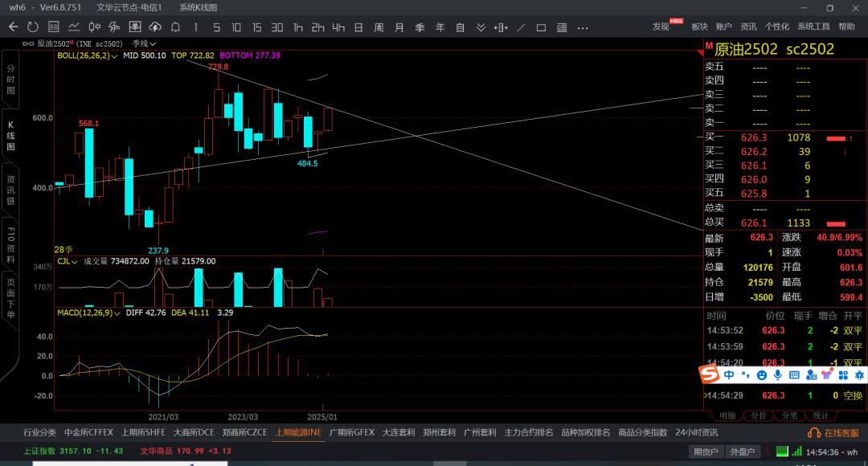Open the three-dot more options menu
This screenshot has height=466, width=868.
(583, 27)
